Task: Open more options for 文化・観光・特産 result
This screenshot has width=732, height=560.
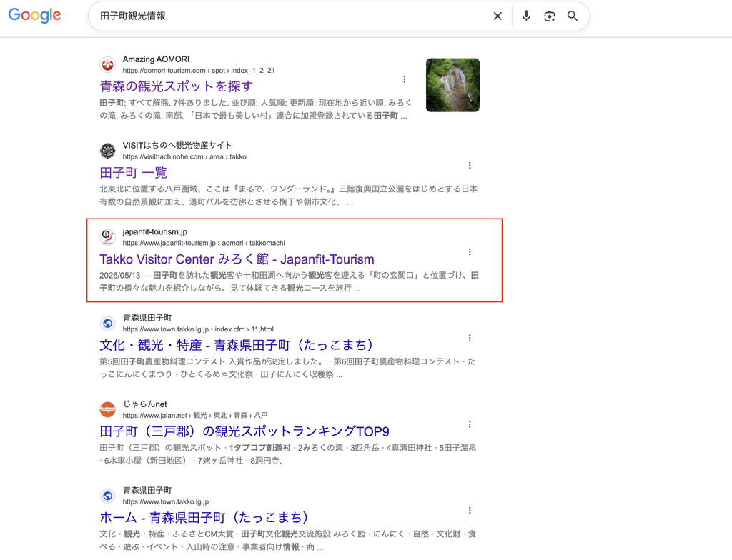Action: pos(470,338)
